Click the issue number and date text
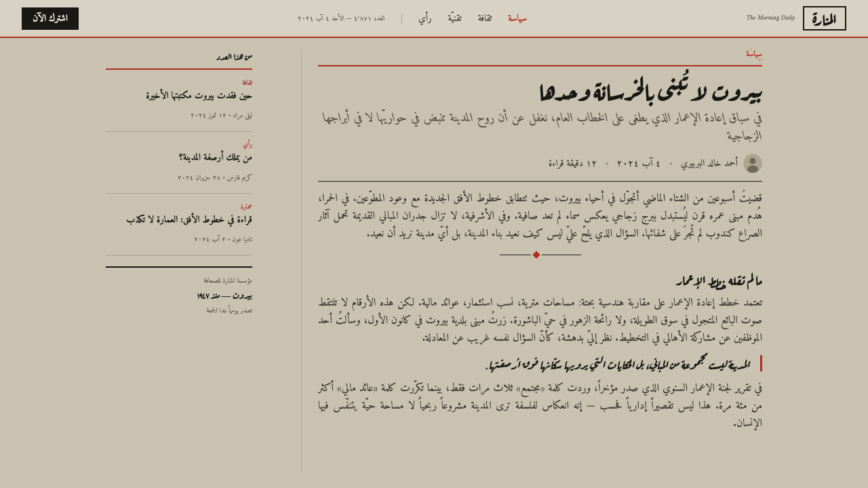 (341, 18)
